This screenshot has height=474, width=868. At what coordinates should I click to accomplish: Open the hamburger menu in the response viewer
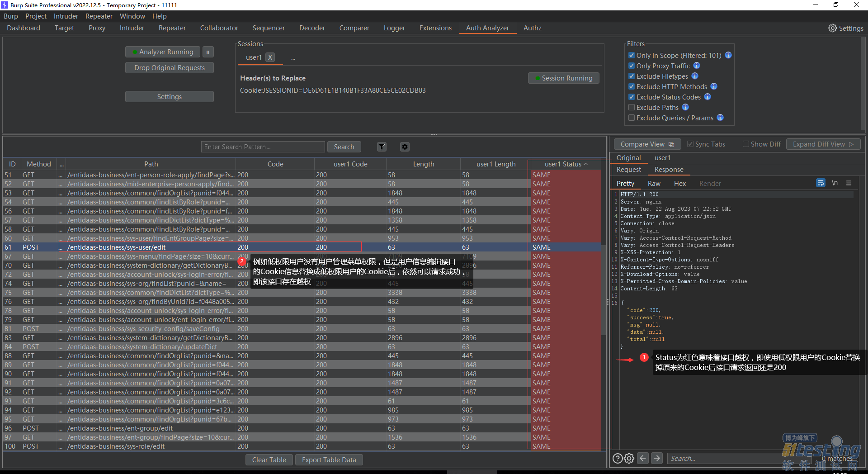(849, 183)
